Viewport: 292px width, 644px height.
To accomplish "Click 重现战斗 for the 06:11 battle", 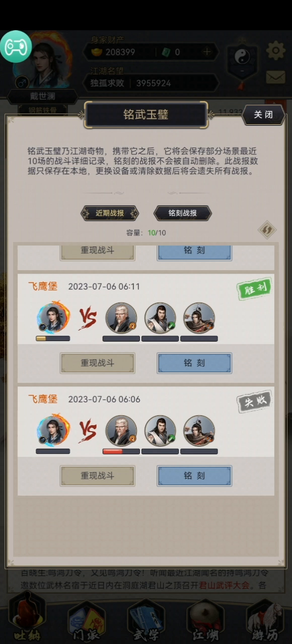I will pos(98,363).
